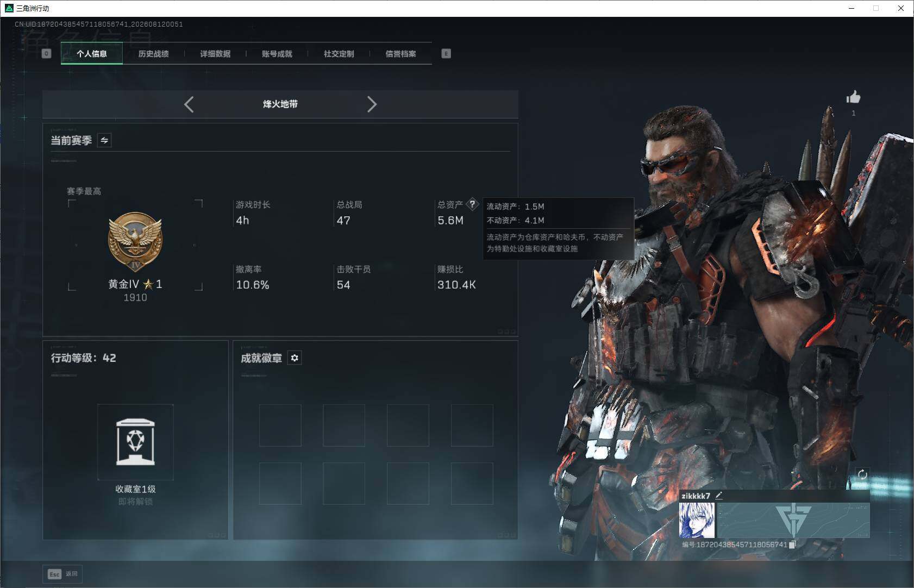The height and width of the screenshot is (588, 914).
Task: Edit the zikkkk7 nickname with the pencil
Action: (719, 495)
